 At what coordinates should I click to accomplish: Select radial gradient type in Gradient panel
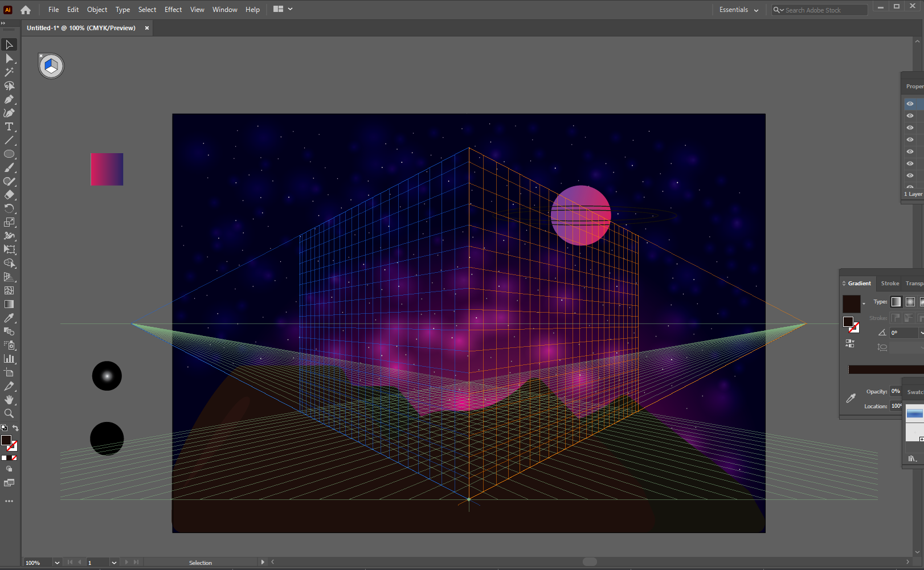909,302
